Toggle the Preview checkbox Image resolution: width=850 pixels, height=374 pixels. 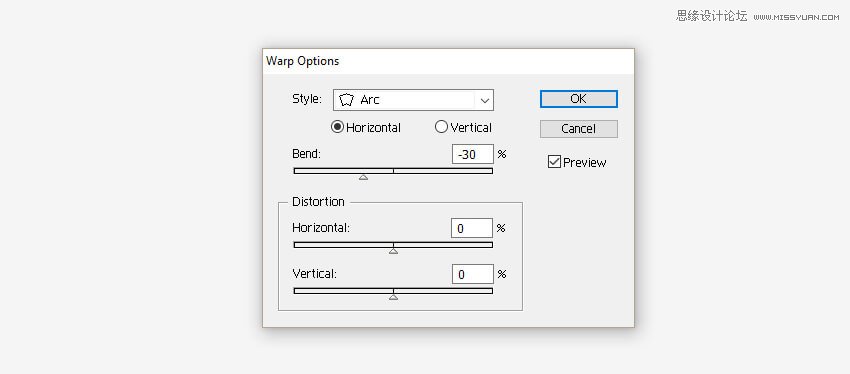(x=554, y=162)
